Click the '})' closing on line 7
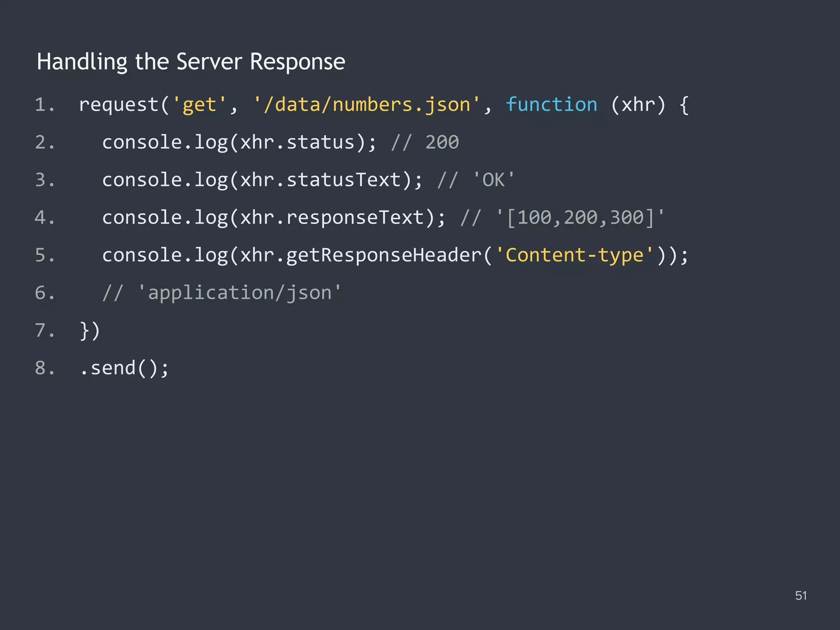 [x=90, y=331]
